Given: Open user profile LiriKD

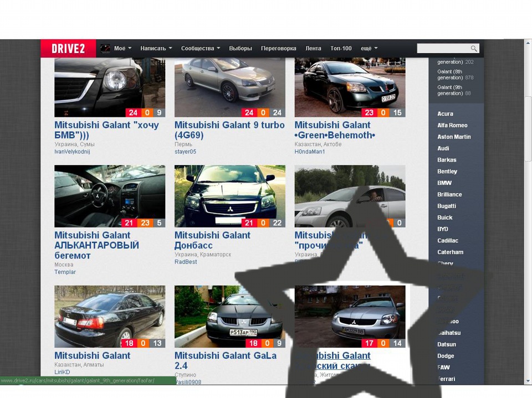Looking at the screenshot, I should pyautogui.click(x=62, y=372).
